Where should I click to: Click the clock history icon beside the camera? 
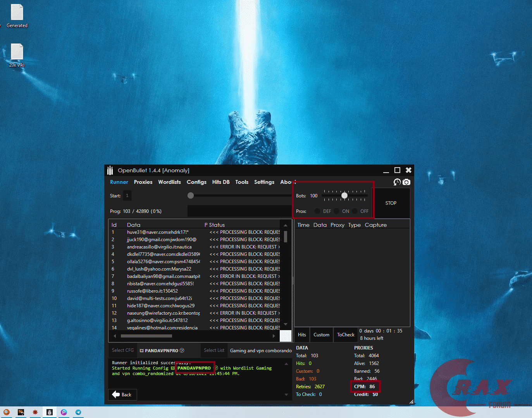(x=397, y=182)
